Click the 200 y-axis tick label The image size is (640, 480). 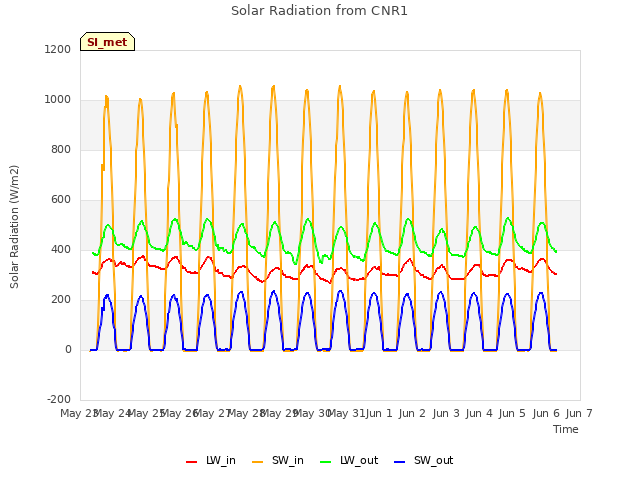[61, 300]
